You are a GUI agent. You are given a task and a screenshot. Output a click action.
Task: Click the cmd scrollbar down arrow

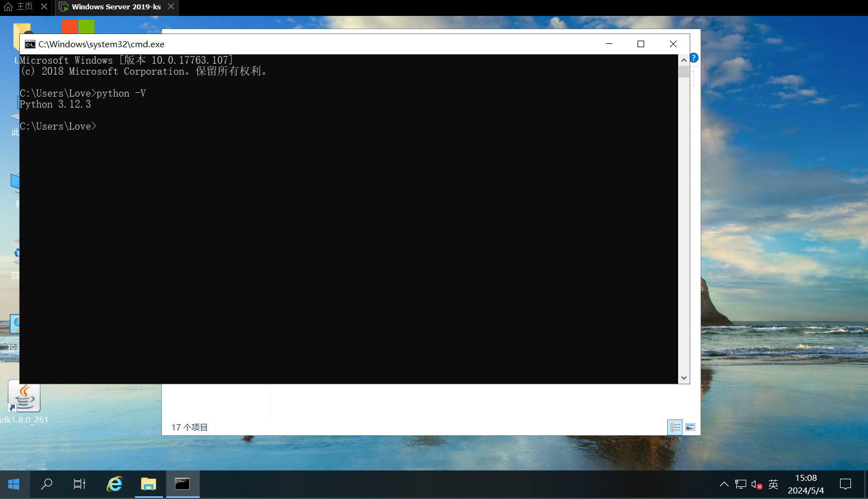pos(684,378)
